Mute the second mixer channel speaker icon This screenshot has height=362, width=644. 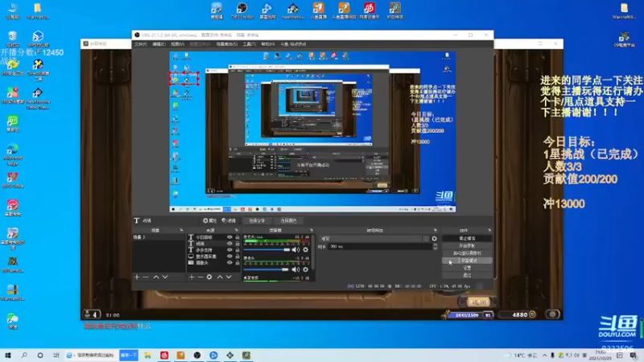point(295,269)
